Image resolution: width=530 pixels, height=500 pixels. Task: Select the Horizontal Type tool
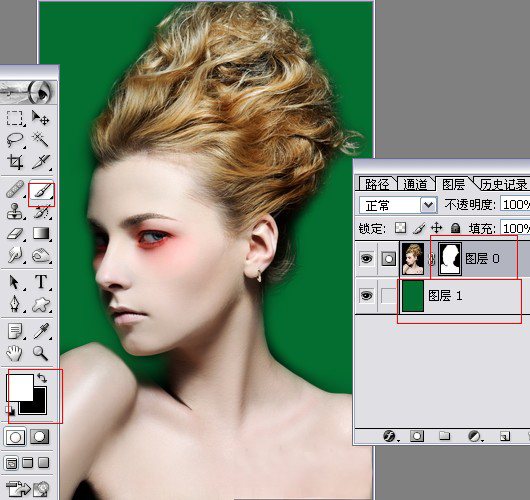click(x=41, y=282)
